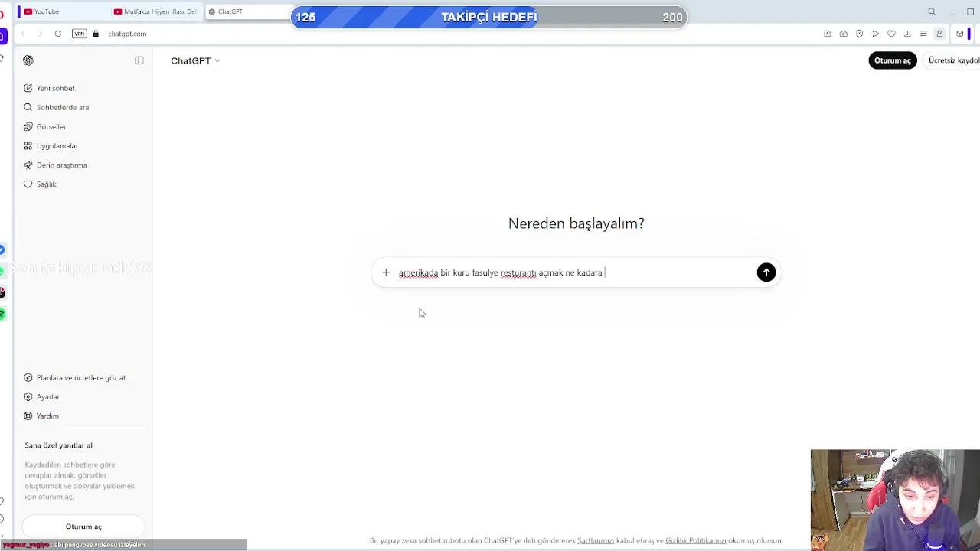Open easy setup sliders icon in toolbar
Viewport: 980px width, 551px height.
tap(923, 34)
